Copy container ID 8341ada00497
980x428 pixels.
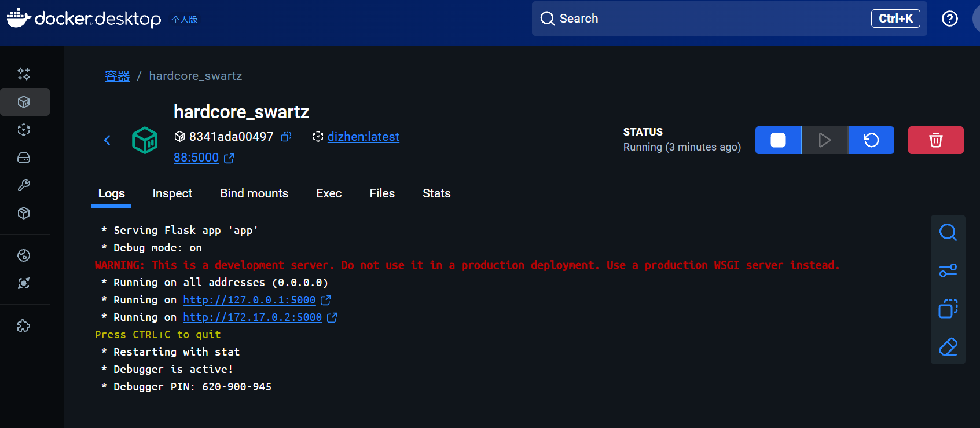(x=286, y=137)
